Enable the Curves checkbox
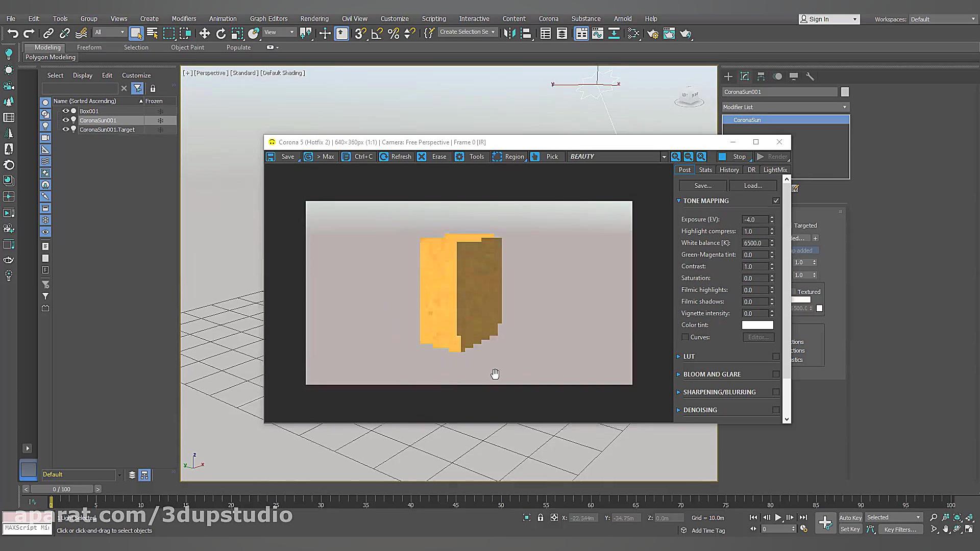The image size is (980, 551). pos(685,337)
